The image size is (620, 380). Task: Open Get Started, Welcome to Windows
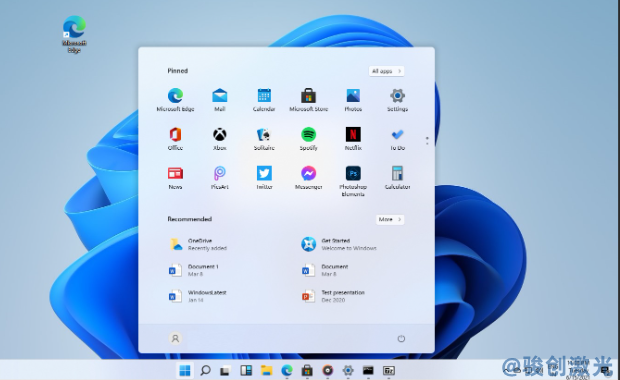[339, 244]
